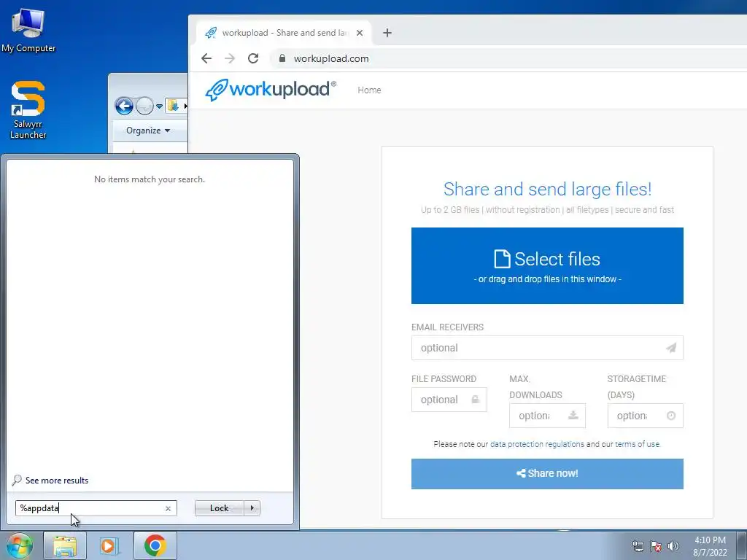Image resolution: width=747 pixels, height=560 pixels.
Task: Click the Select files button
Action: (x=547, y=265)
